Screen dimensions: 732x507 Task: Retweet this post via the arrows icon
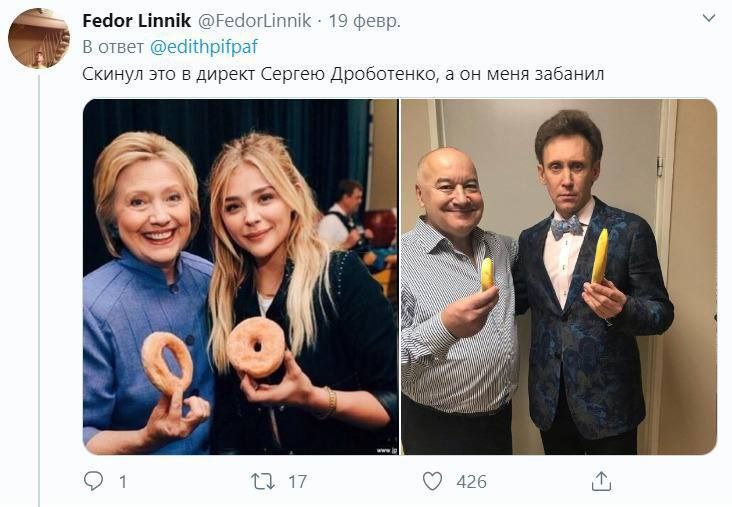click(x=262, y=482)
